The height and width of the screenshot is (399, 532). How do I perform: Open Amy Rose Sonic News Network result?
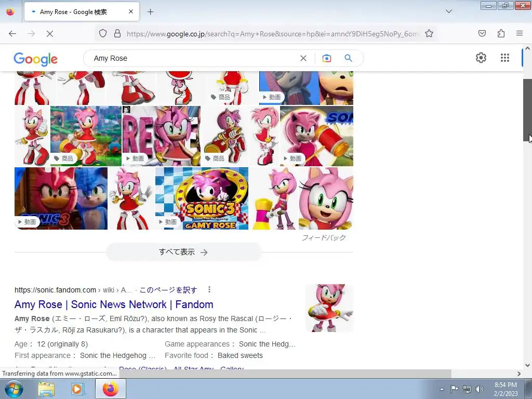pyautogui.click(x=114, y=304)
